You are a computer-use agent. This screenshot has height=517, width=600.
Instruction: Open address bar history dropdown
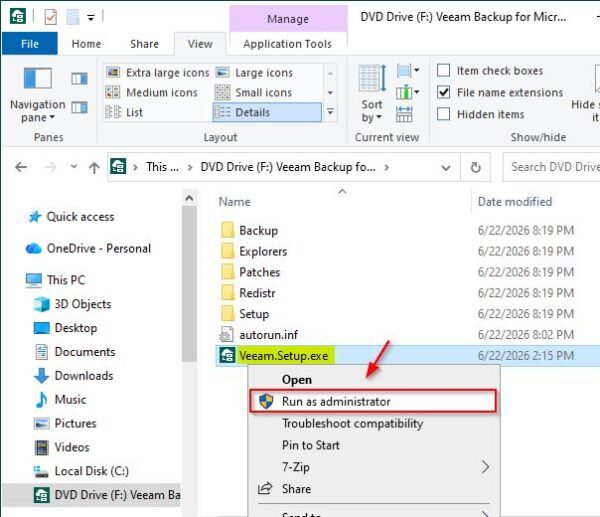click(446, 168)
